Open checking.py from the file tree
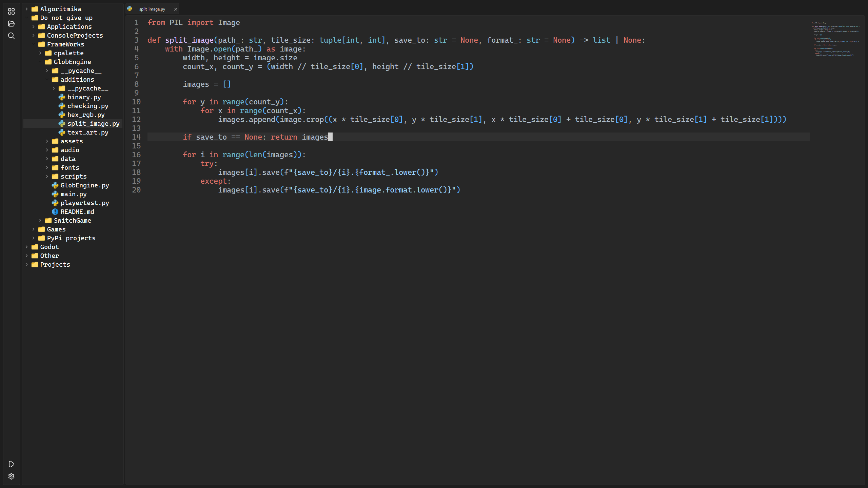Viewport: 868px width, 488px height. (87, 106)
